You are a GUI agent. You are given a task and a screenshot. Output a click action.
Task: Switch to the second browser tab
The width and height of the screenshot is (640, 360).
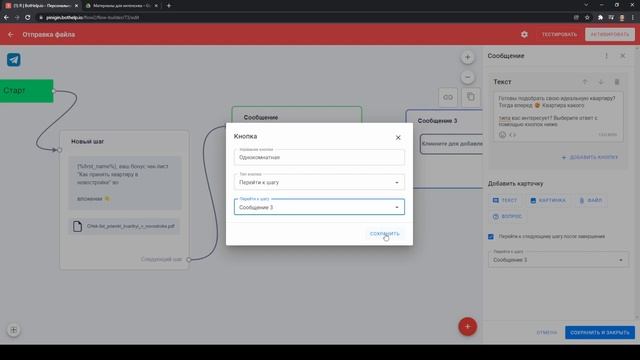pos(121,6)
